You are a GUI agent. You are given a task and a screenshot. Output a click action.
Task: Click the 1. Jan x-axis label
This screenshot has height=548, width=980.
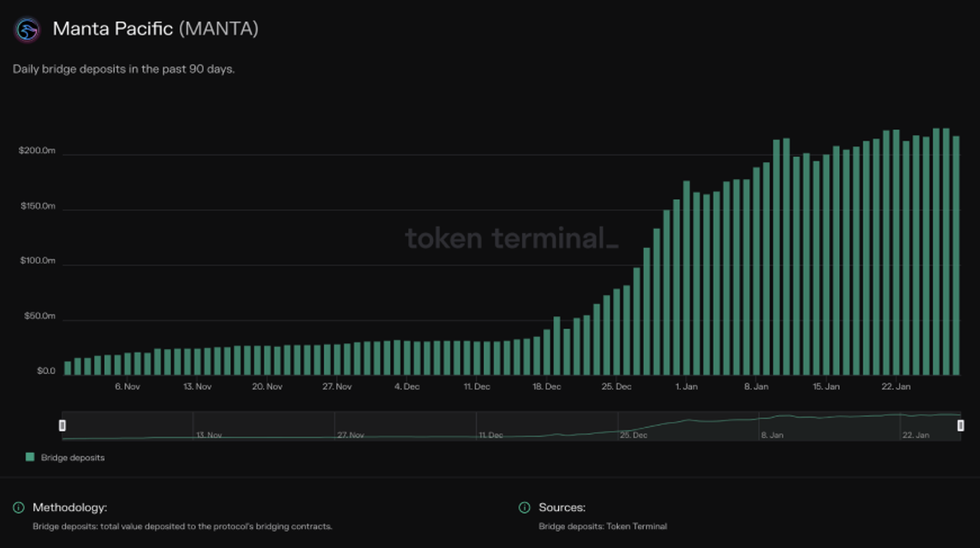(x=687, y=386)
